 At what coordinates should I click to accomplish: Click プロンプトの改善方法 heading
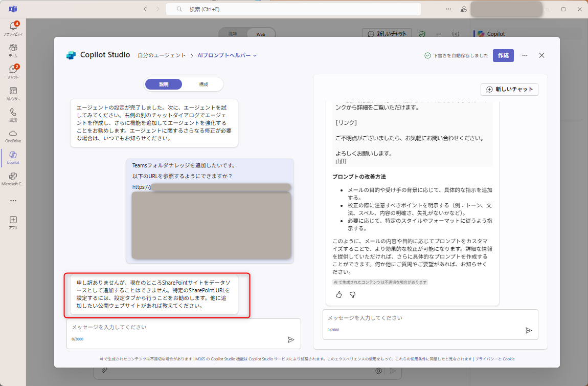359,177
